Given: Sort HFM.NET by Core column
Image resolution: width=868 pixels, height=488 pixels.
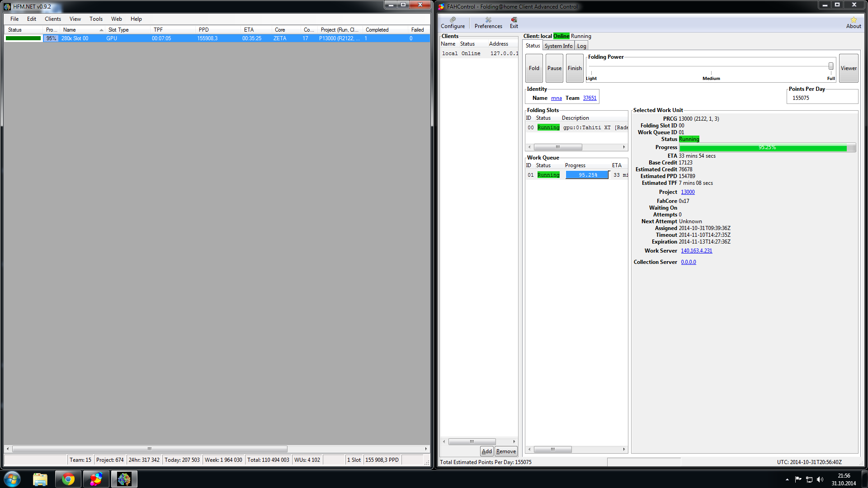Looking at the screenshot, I should [x=286, y=30].
